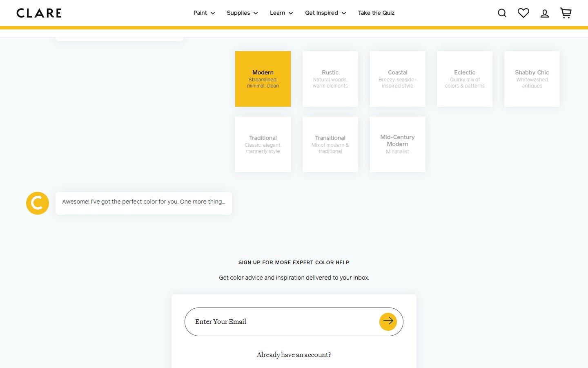Open the Learn dropdown menu
This screenshot has height=368, width=588.
pyautogui.click(x=281, y=13)
